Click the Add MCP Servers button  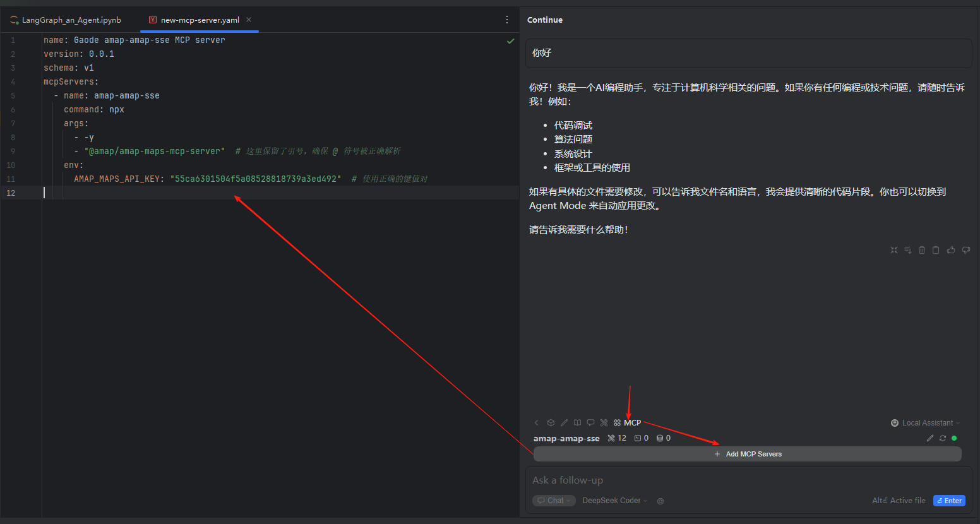click(x=747, y=454)
